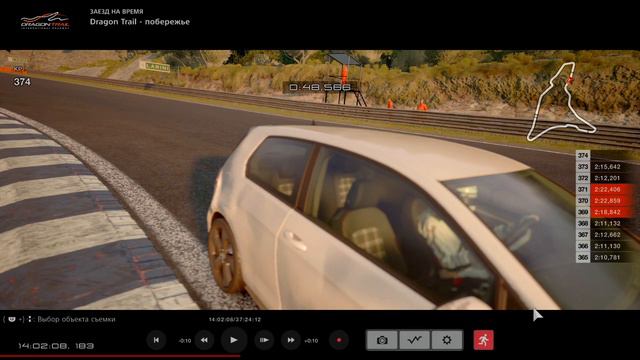Select lap 367 time 2:12,662
Viewport: 640px width, 360px height.
click(606, 235)
